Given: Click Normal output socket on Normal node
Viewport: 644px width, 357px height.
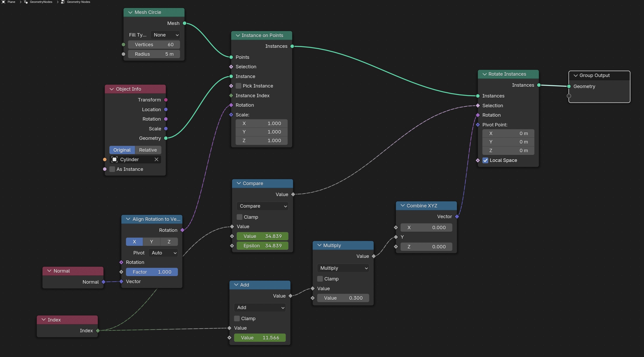Looking at the screenshot, I should (x=103, y=282).
